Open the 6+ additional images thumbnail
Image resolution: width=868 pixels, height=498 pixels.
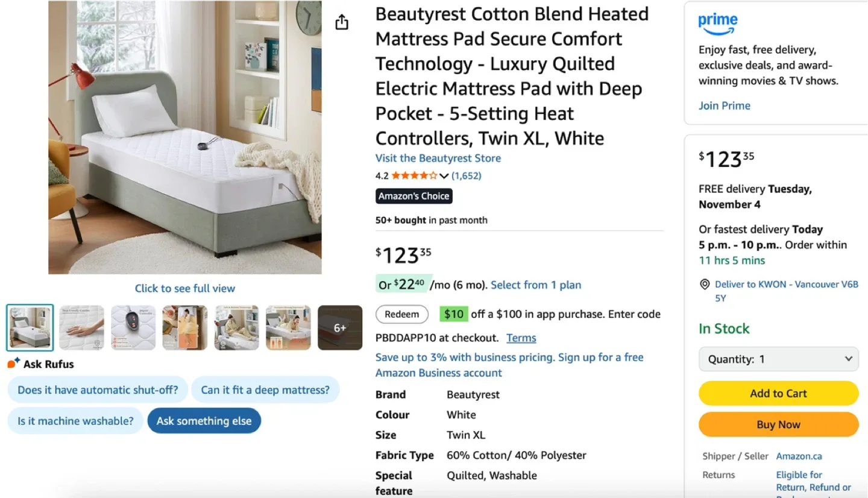[339, 327]
